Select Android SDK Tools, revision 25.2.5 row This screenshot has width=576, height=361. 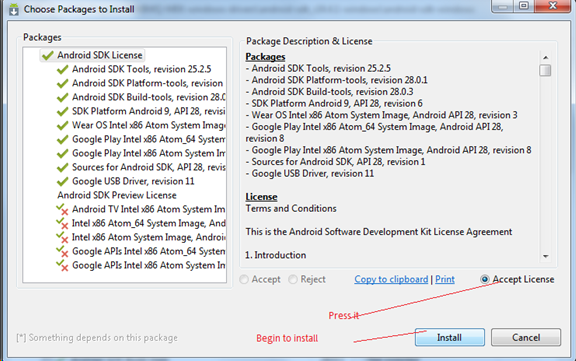[142, 69]
